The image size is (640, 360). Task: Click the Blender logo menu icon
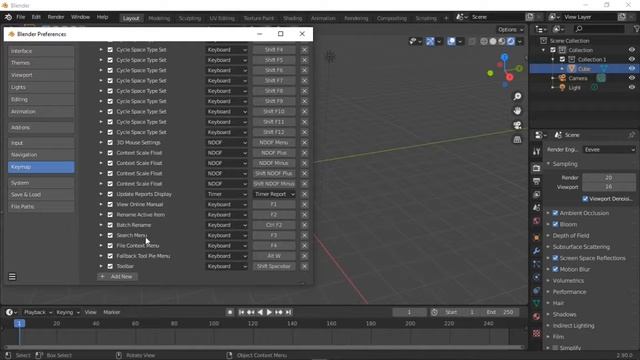pos(8,17)
